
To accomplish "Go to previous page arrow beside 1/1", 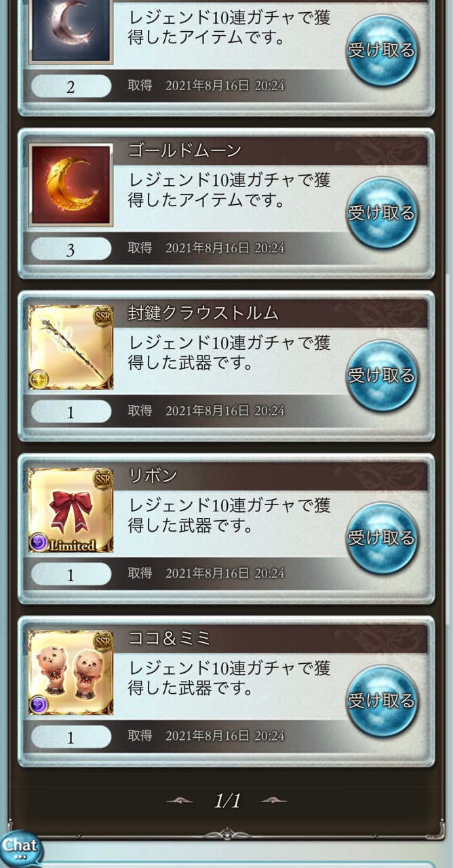I will click(180, 801).
